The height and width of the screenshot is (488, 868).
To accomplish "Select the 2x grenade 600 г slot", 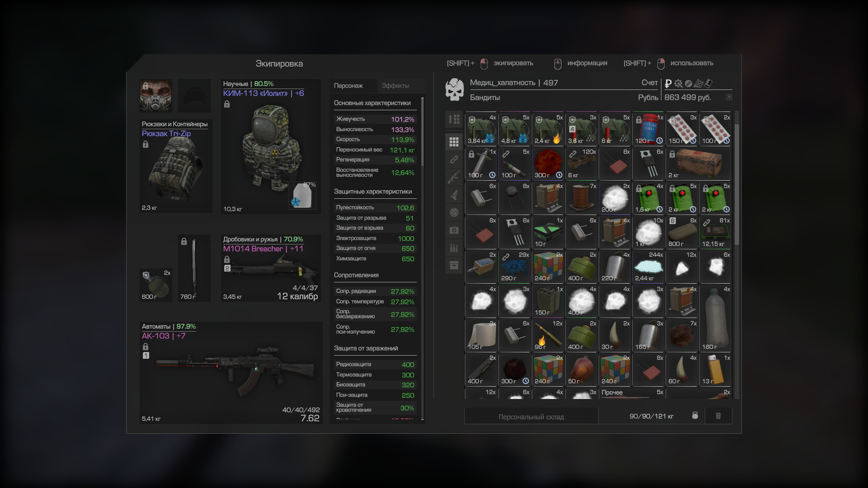I will coord(156,285).
